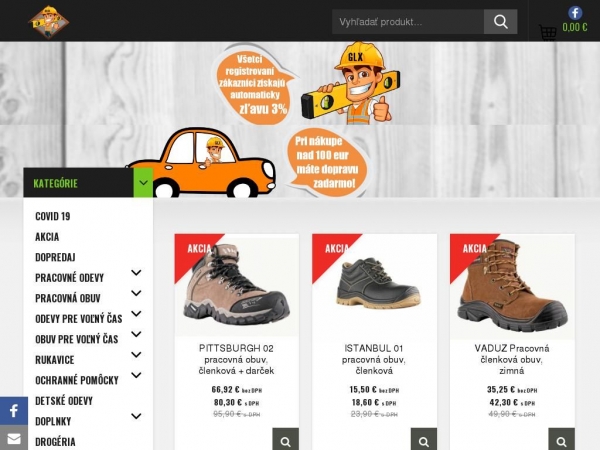
Task: Click the email envelope sidebar button
Action: (13, 438)
